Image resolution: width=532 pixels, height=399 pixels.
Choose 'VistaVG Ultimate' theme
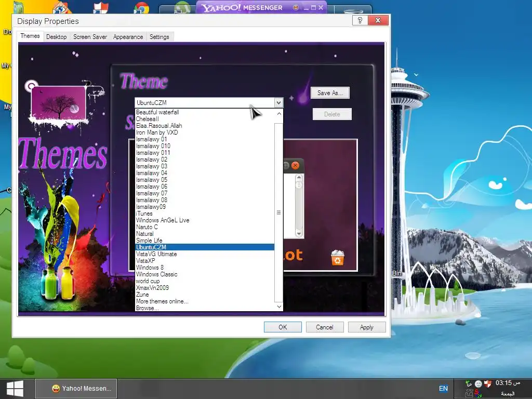click(205, 254)
